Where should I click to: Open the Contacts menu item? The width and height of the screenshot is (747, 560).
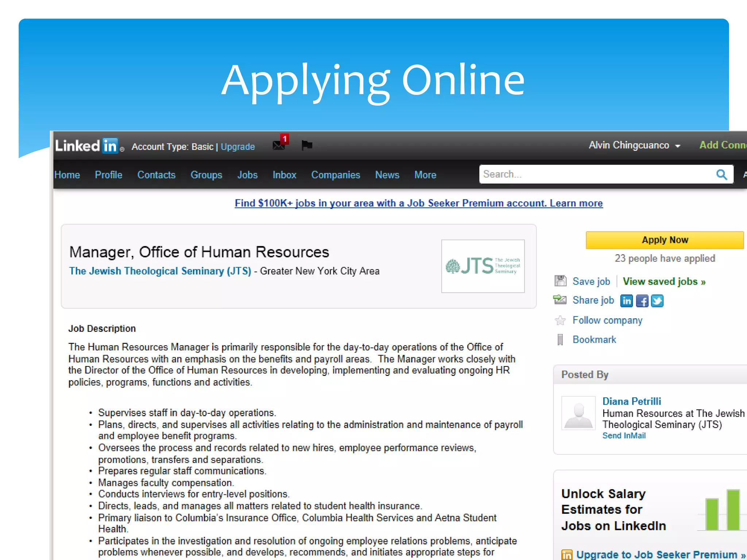click(156, 175)
